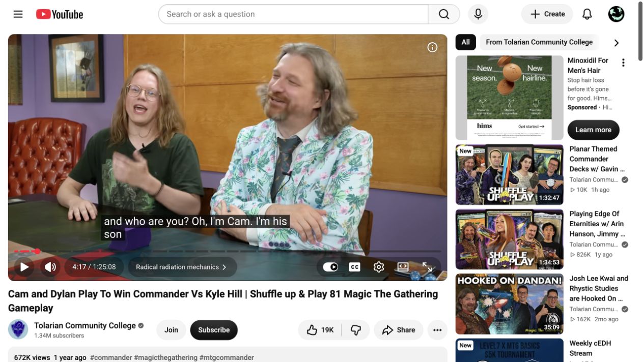Toggle autoplay switch in player
Screen dimensions: 644x362
click(330, 267)
